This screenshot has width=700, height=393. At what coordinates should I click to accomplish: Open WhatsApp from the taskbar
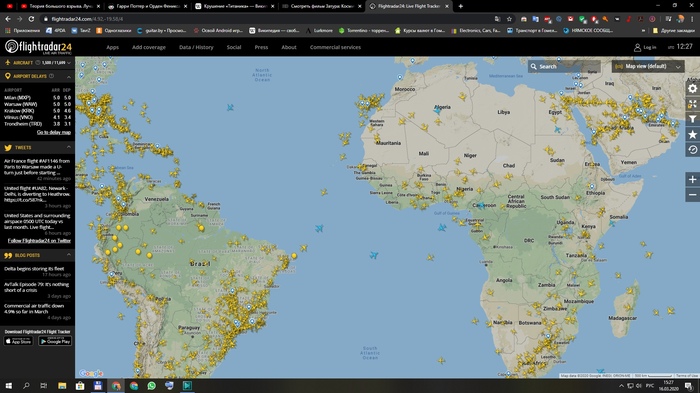point(151,385)
